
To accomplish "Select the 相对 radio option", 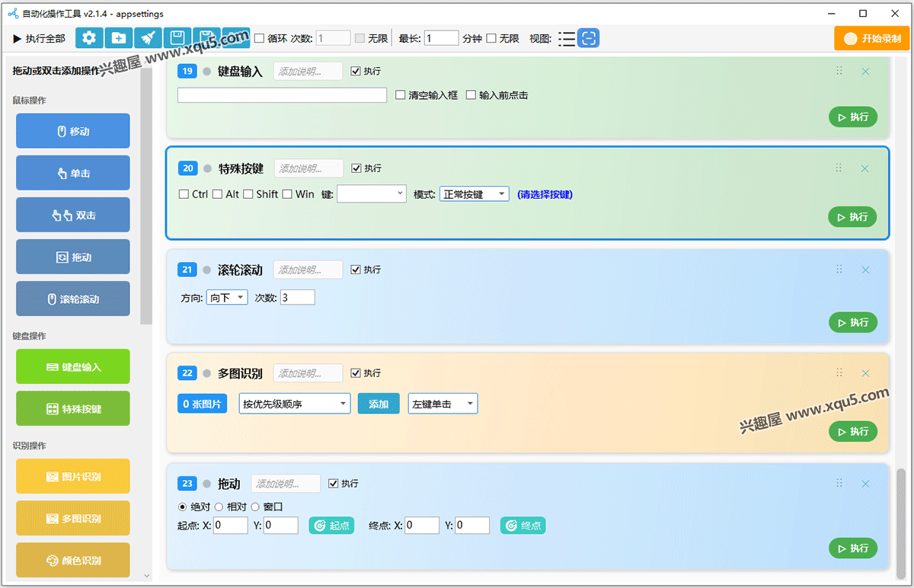I will point(219,507).
